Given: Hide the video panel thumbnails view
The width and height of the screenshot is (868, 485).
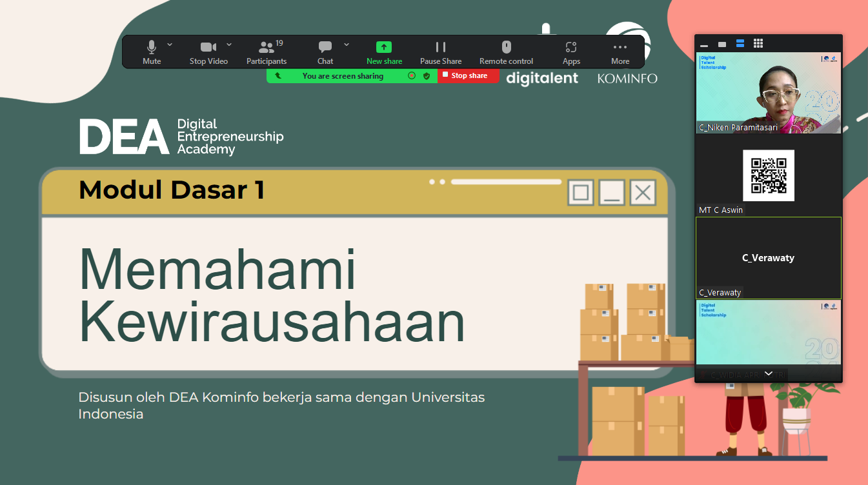Looking at the screenshot, I should [x=704, y=45].
